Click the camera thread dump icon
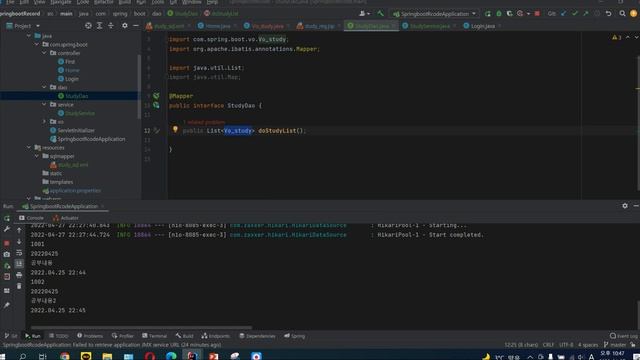This screenshot has height=360, width=640. coord(7,254)
